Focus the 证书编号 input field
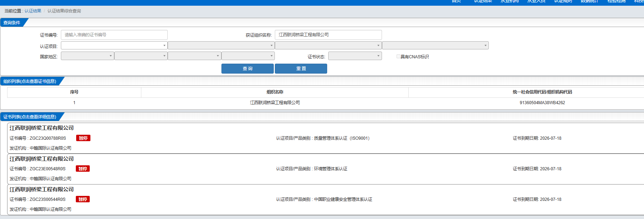 tap(114, 35)
